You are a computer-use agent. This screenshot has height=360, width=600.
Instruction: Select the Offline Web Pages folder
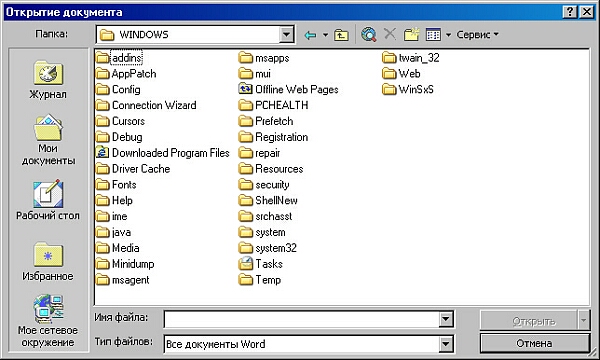pos(289,89)
